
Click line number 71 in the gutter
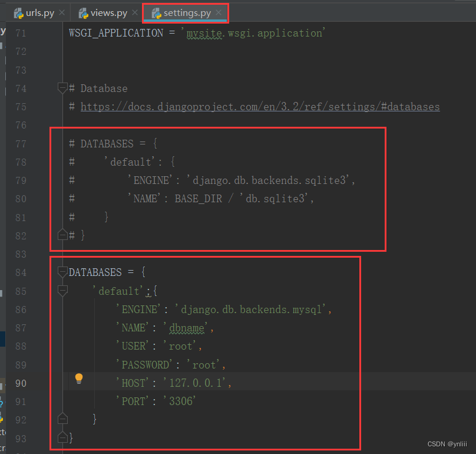tap(21, 33)
